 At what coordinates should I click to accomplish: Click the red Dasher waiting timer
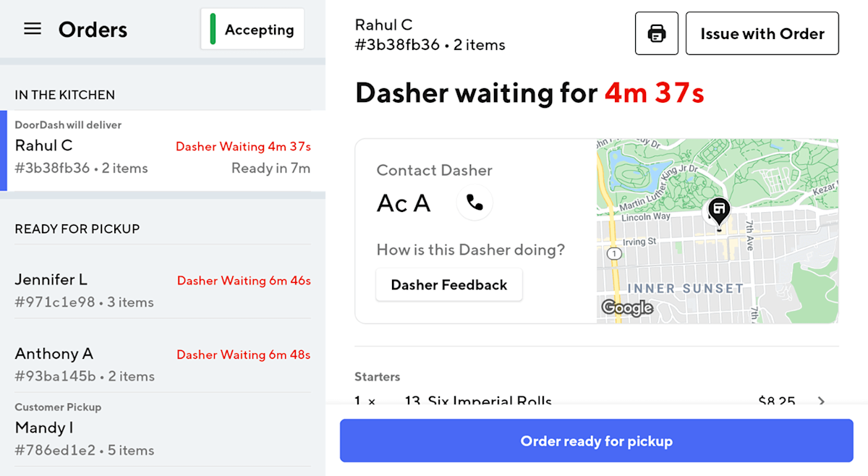(x=653, y=93)
